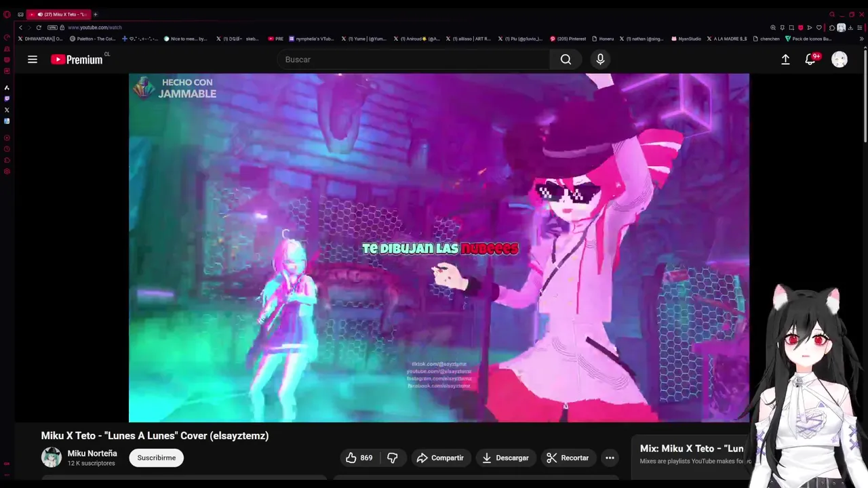Open more actions three-dot menu under video
Screen dimensions: 868x488
[610, 458]
